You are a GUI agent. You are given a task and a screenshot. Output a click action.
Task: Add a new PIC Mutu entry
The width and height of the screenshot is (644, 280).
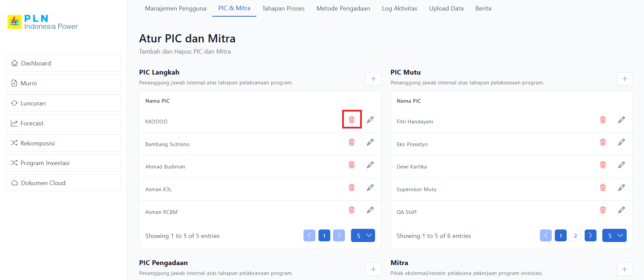click(x=624, y=79)
